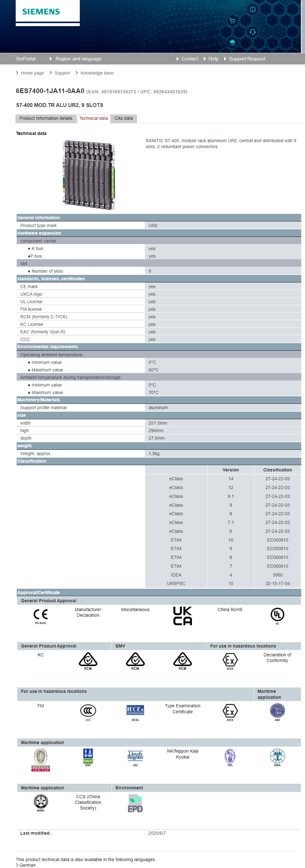The image size is (305, 868).
Task: Open the DNV maritime certificate icon
Action: (x=88, y=756)
